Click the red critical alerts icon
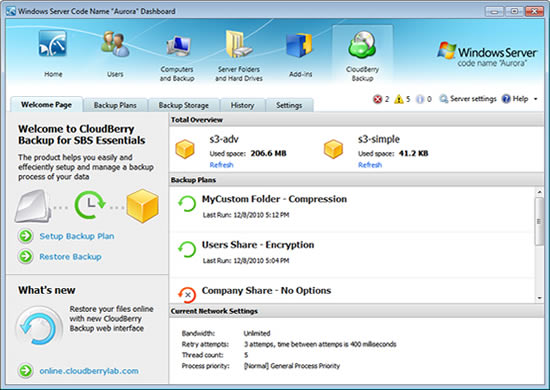The image size is (550, 390). [377, 100]
